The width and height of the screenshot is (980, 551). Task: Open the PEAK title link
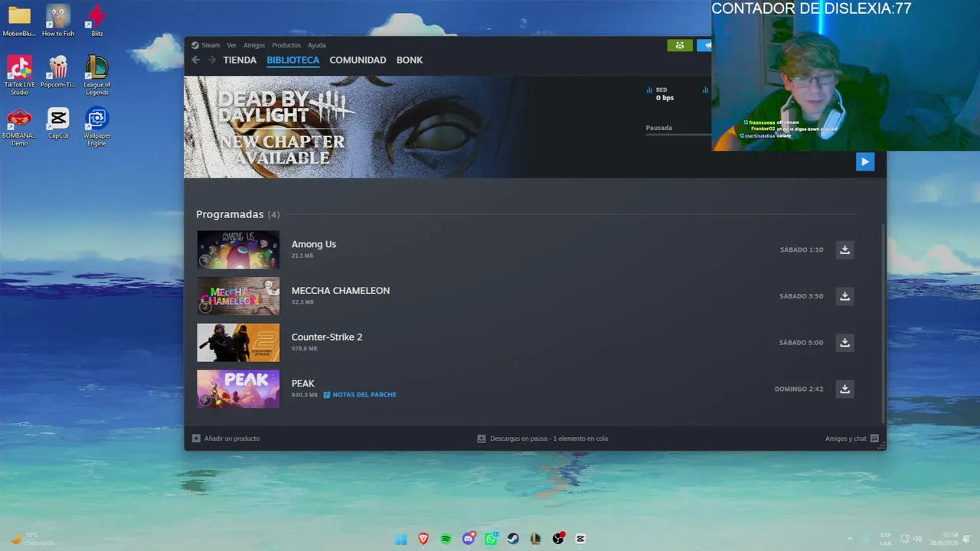point(303,383)
